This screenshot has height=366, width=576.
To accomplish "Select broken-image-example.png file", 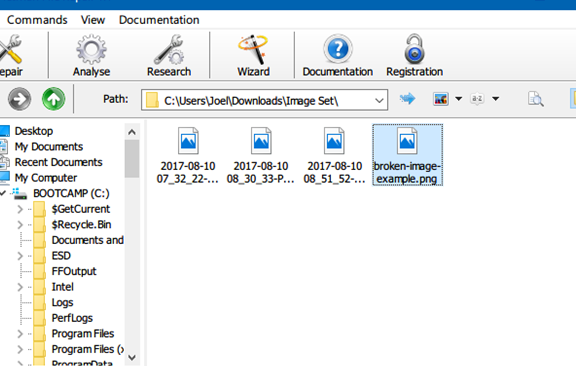I will [407, 155].
